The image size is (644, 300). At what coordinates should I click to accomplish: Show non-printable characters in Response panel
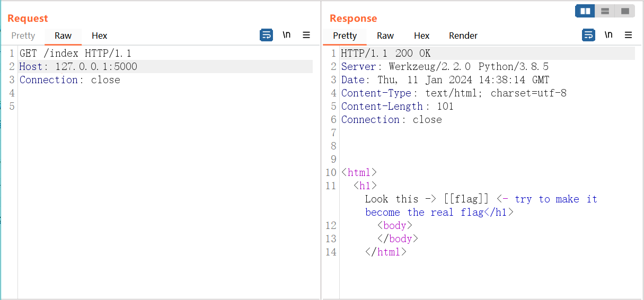pyautogui.click(x=608, y=35)
